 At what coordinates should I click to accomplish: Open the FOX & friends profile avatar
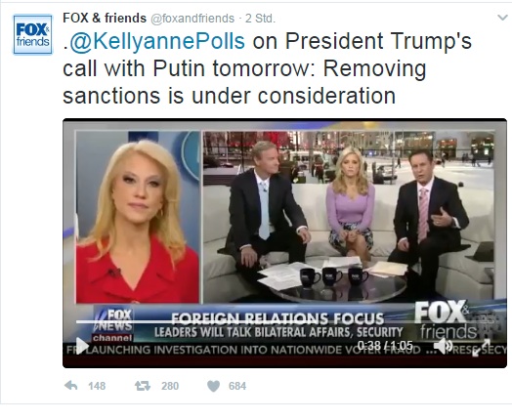32,34
